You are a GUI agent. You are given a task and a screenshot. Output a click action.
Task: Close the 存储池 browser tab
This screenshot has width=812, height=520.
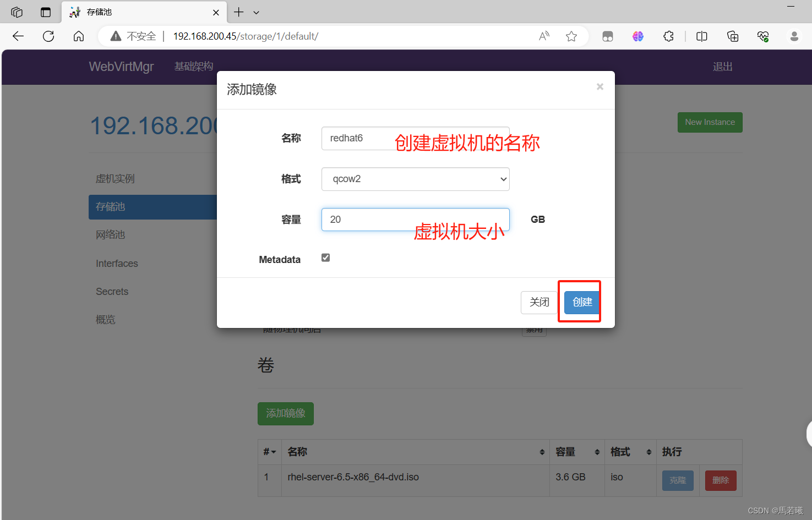(216, 12)
